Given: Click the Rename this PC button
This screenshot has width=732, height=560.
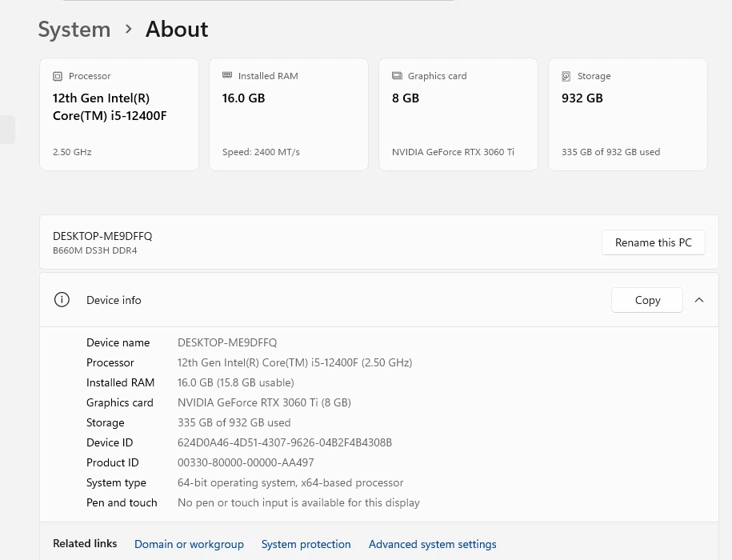Looking at the screenshot, I should [x=653, y=242].
